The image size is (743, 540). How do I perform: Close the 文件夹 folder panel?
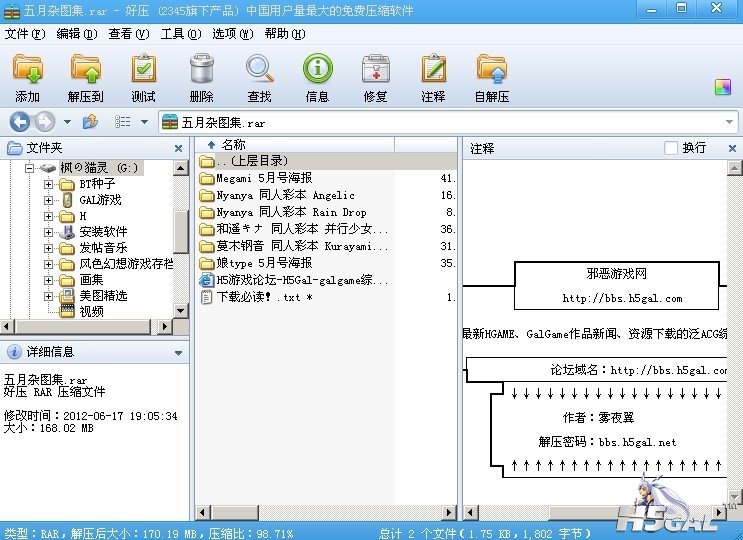[x=178, y=148]
